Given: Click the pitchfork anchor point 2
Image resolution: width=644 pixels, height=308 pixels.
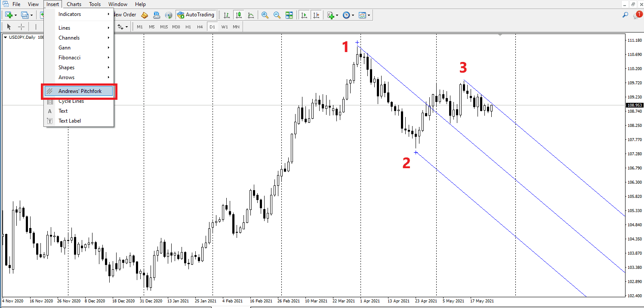Looking at the screenshot, I should [416, 152].
